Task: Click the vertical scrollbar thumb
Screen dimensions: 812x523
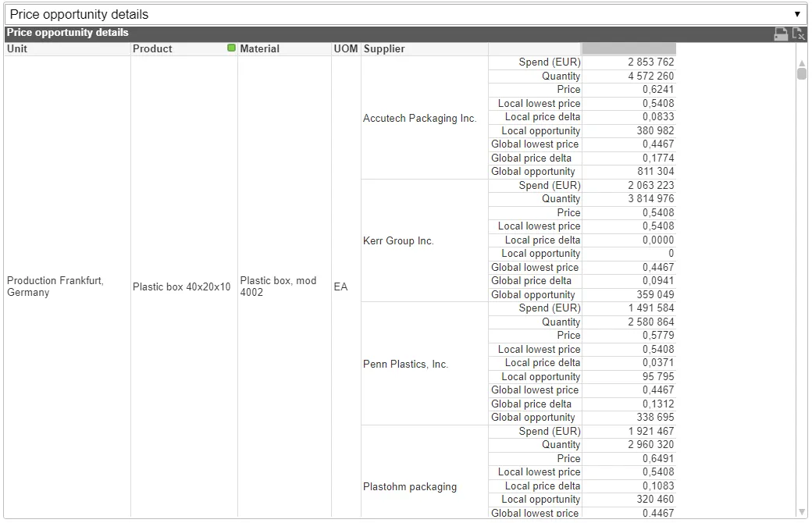Action: [801, 74]
